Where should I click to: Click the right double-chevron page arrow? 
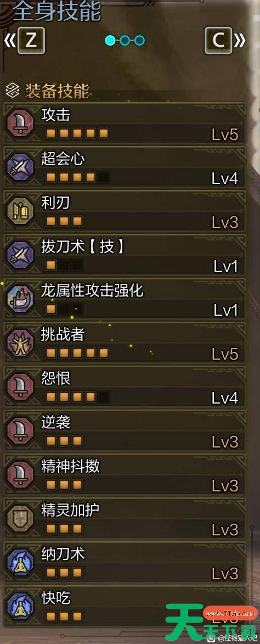[x=240, y=40]
